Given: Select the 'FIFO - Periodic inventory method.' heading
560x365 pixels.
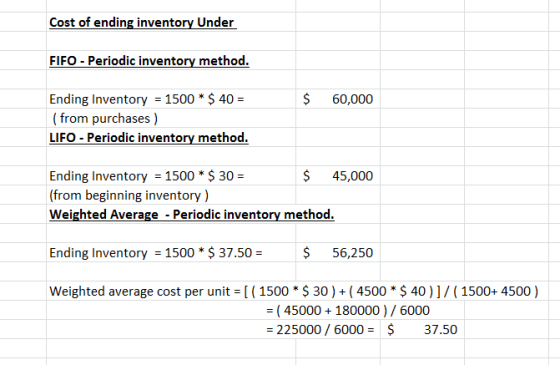Looking at the screenshot, I should pyautogui.click(x=149, y=61).
